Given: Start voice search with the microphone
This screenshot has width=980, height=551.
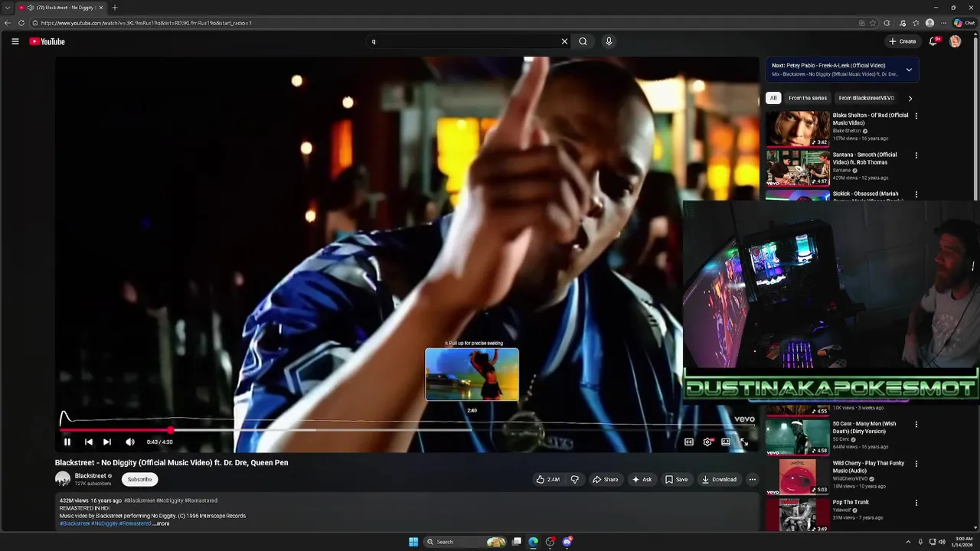Looking at the screenshot, I should point(609,41).
